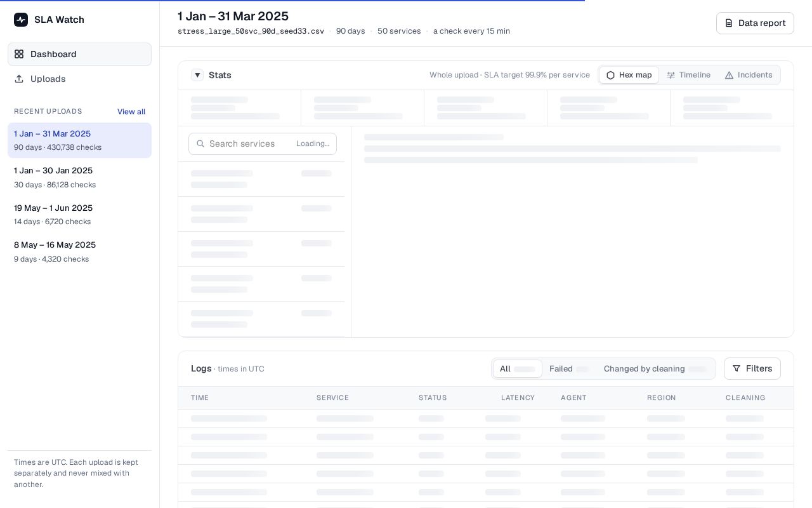Click the Incidents warning triangle icon
This screenshot has width=812, height=508.
pyautogui.click(x=729, y=75)
